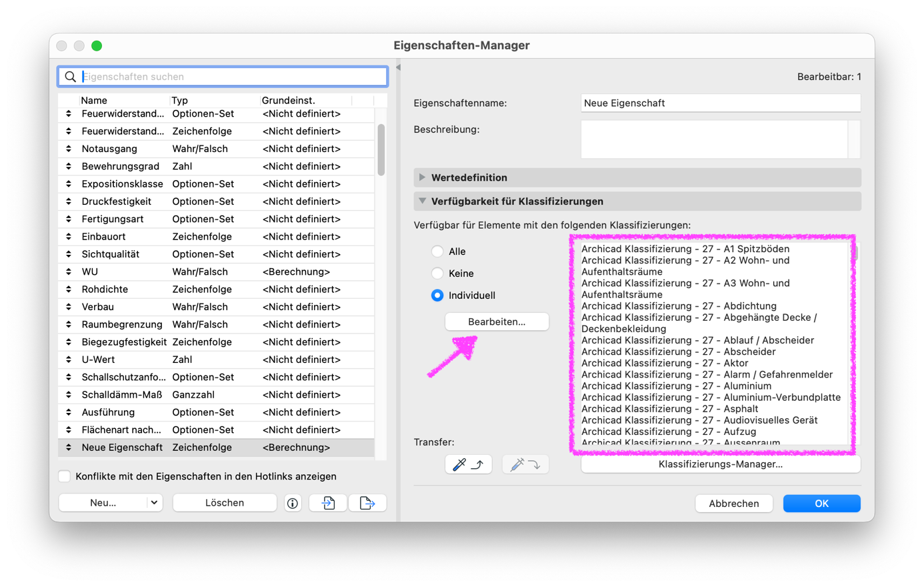Click classification entry Aluminium-Verbundplatte
The width and height of the screenshot is (924, 587).
[x=711, y=397]
